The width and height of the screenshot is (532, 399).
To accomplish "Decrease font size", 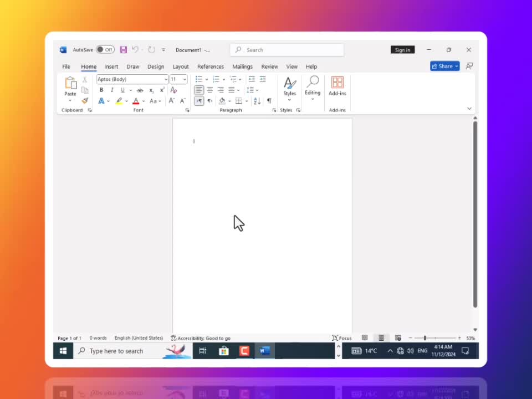I will click(x=183, y=101).
